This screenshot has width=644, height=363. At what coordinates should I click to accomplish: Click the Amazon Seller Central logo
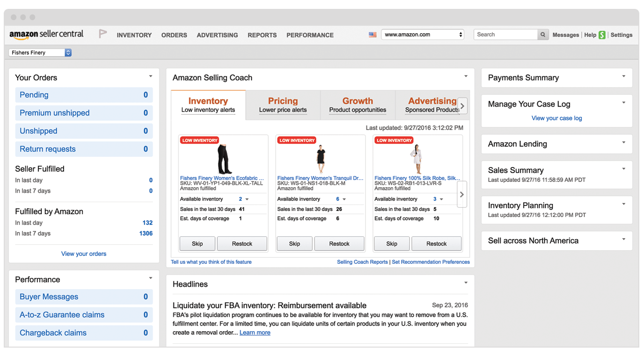click(46, 35)
